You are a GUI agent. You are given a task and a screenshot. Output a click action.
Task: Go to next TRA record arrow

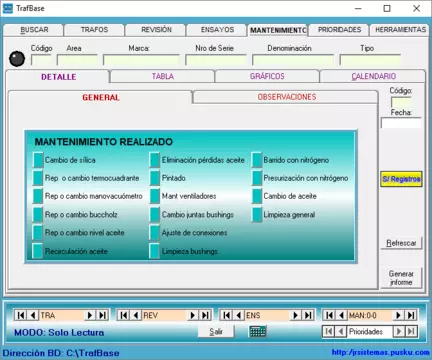[90, 315]
